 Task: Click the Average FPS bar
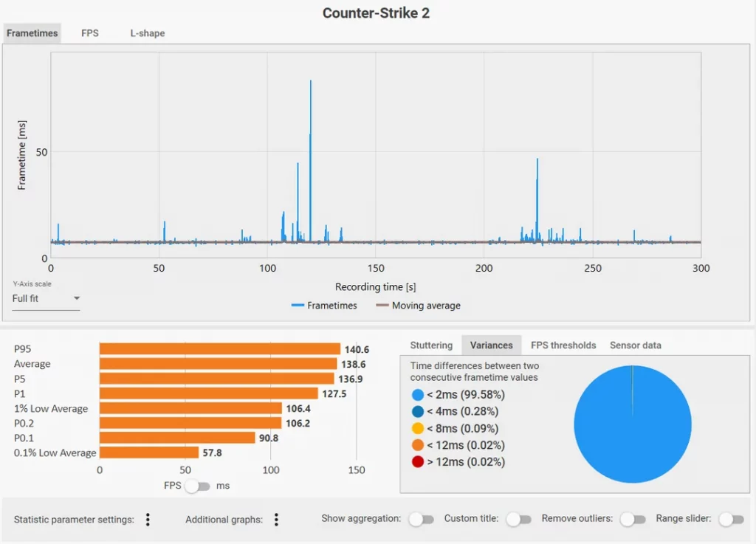click(219, 364)
